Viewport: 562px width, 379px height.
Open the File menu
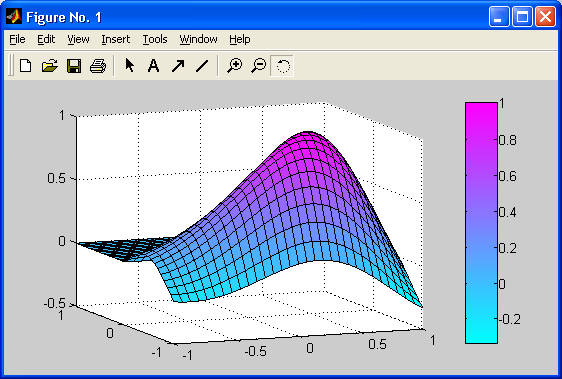click(17, 39)
